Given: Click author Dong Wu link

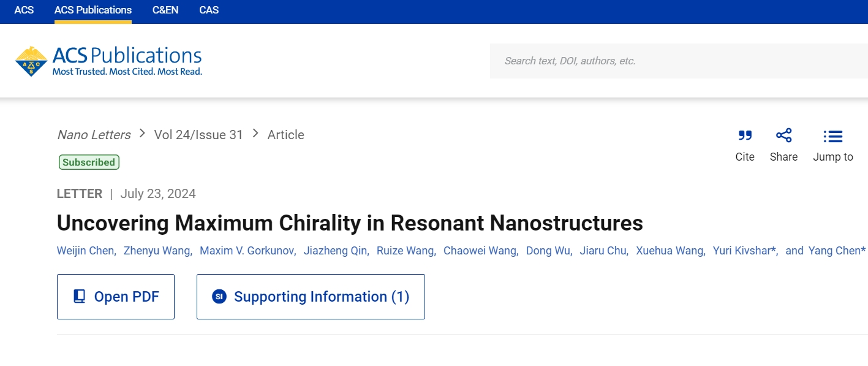Looking at the screenshot, I should click(x=548, y=251).
